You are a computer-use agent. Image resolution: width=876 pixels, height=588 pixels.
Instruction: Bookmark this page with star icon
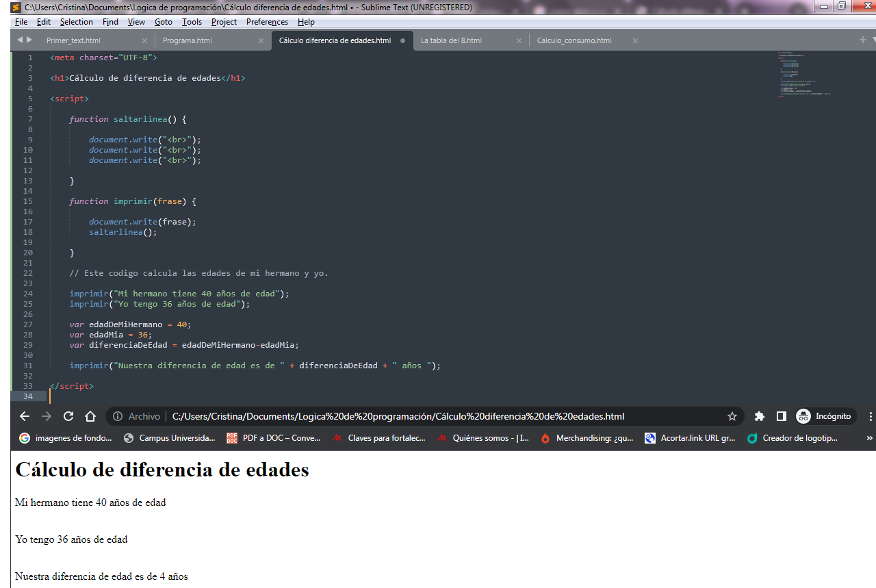pos(732,416)
